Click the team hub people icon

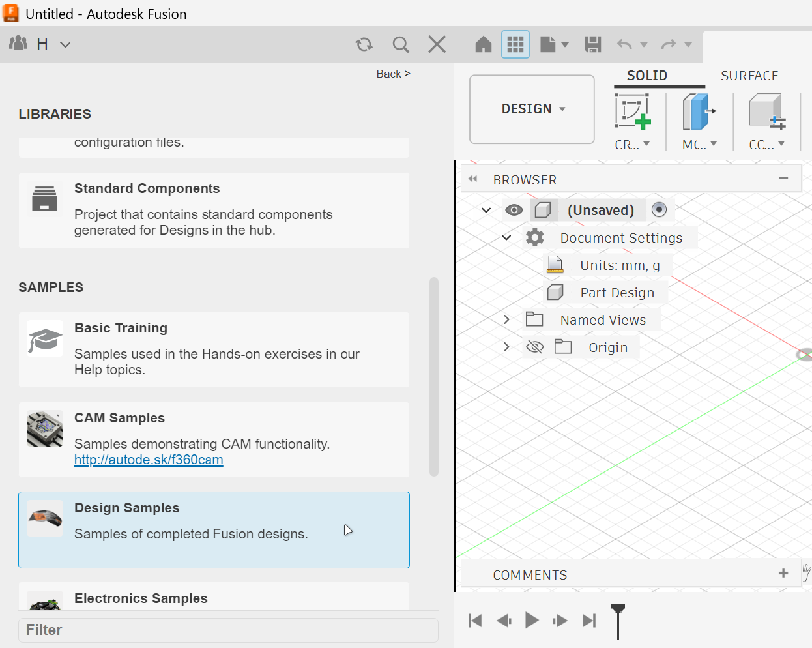18,44
